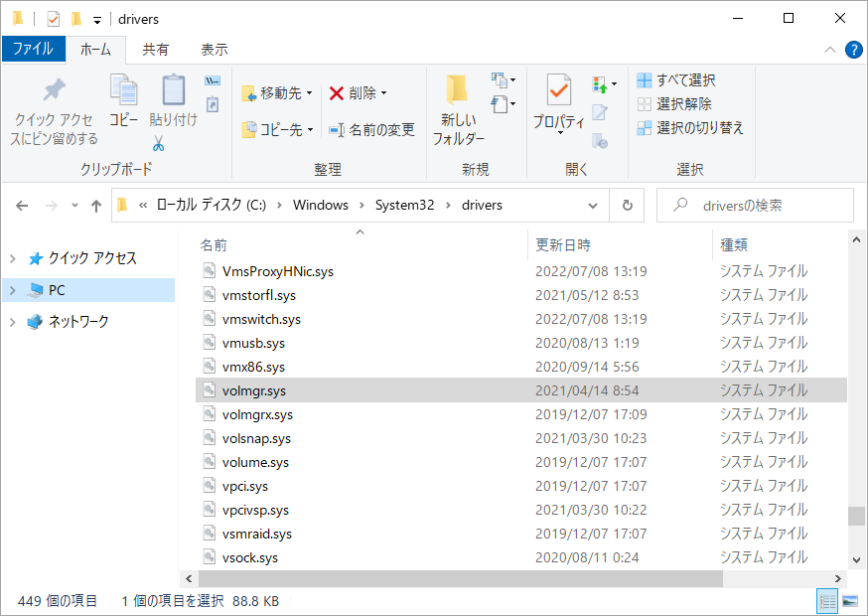Click the horizontal scrollbar right arrow

point(837,579)
